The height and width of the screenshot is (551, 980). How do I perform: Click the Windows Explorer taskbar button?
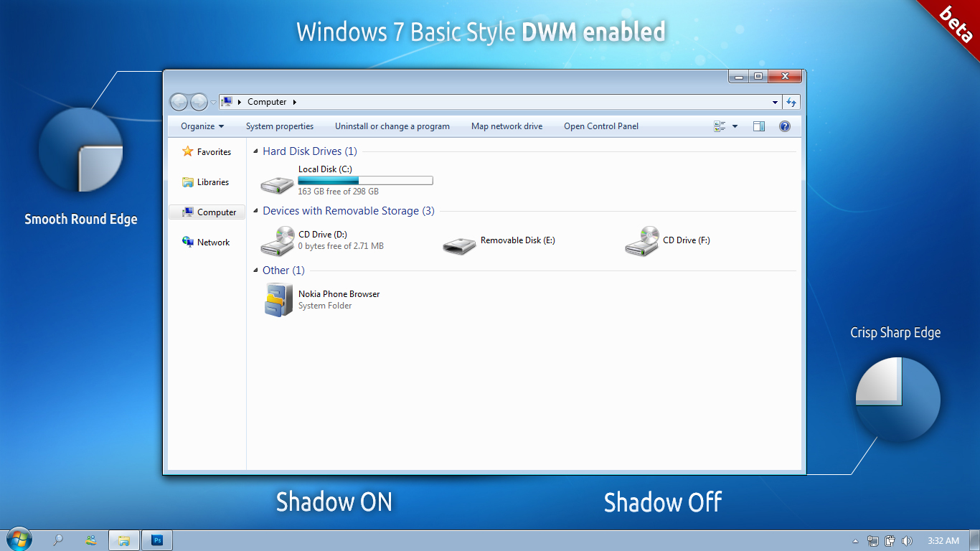point(123,540)
